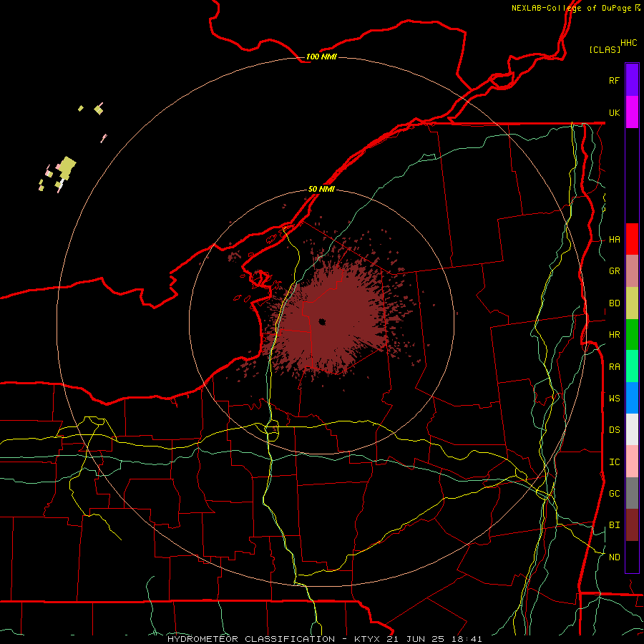The image size is (644, 644).
Task: Click the RF purple legend swatch
Action: (632, 80)
